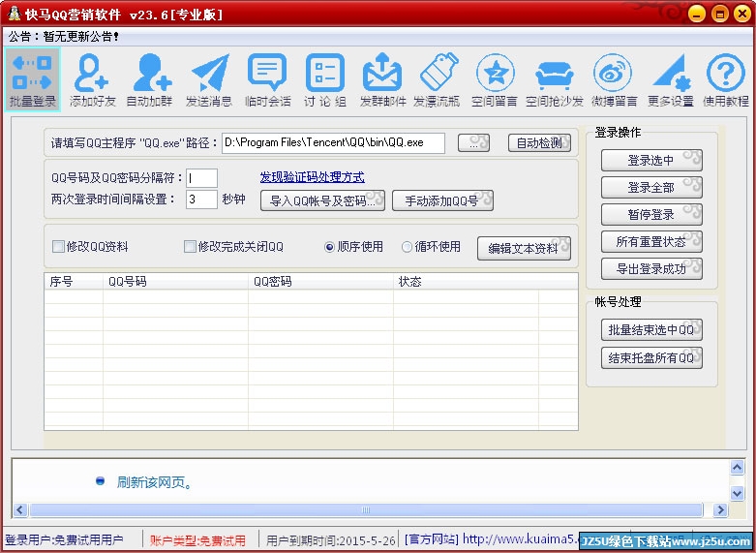Open the 临时会话 chat bubble tool
Screen dimensions: 756x553
(x=267, y=79)
